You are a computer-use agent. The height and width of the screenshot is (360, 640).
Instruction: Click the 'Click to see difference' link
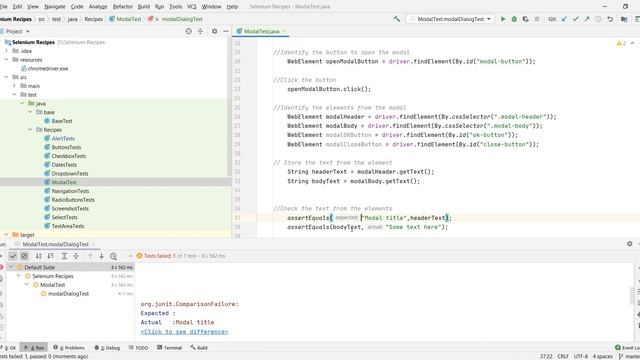coord(184,331)
